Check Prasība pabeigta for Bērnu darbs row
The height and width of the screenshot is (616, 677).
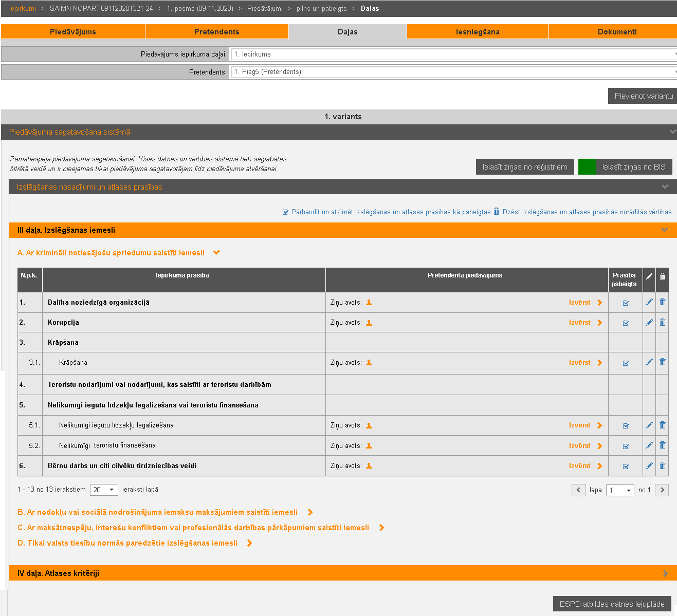[626, 466]
